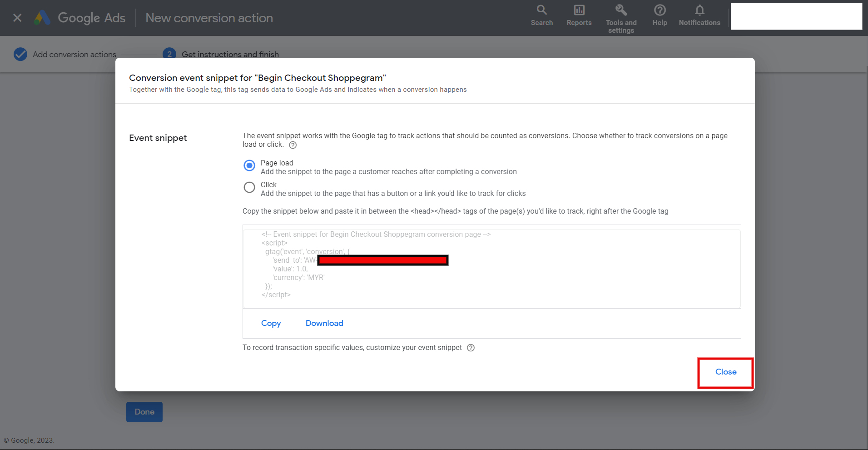Click the X icon beside Google Ads logo
Viewport: 868px width, 450px height.
[17, 18]
